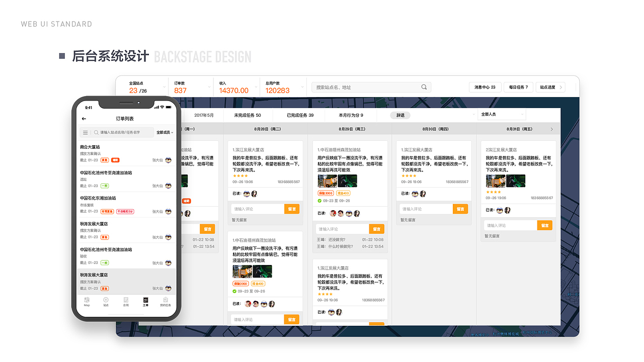Image resolution: width=644 pixels, height=362 pixels.
Task: Tap the back arrow in 订单列表 header
Action: 84,119
